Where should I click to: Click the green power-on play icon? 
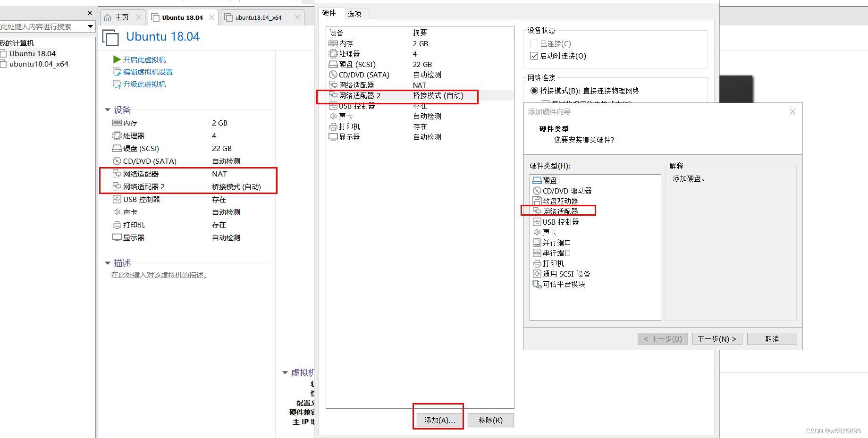coord(117,59)
